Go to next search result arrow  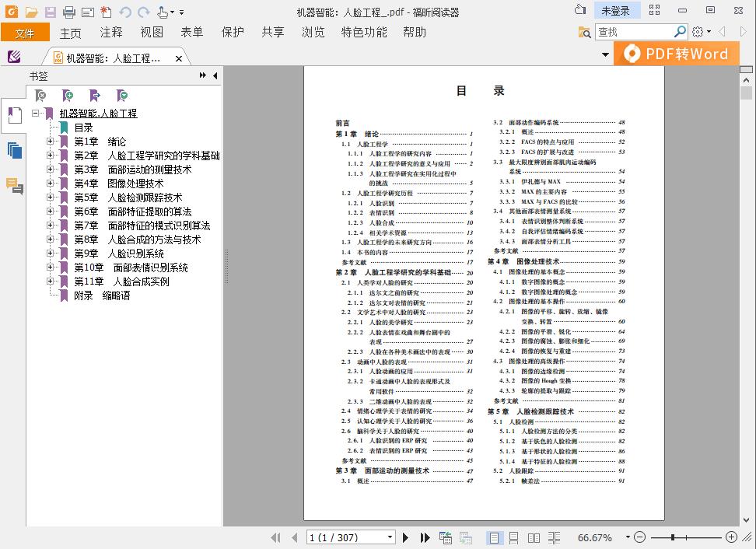pyautogui.click(x=743, y=32)
